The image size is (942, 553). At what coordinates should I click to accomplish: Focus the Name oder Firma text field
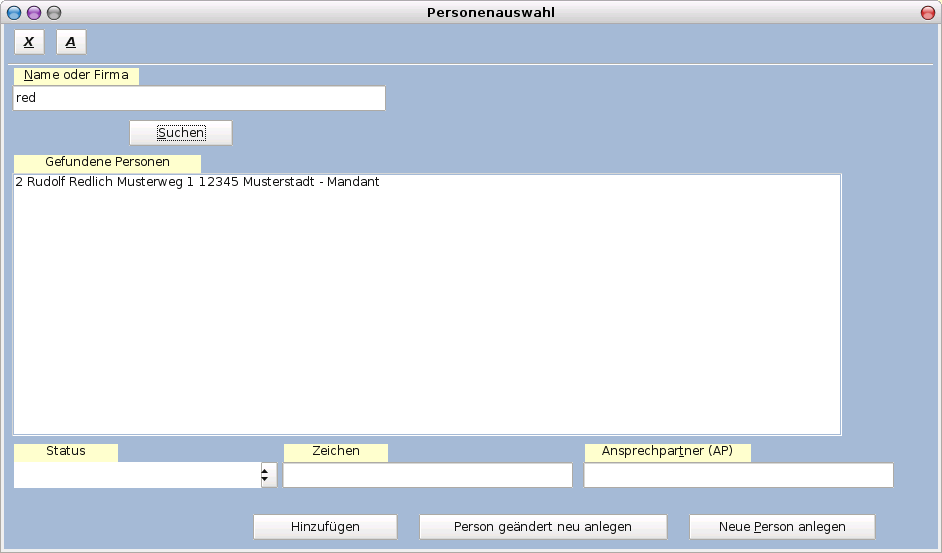click(198, 98)
